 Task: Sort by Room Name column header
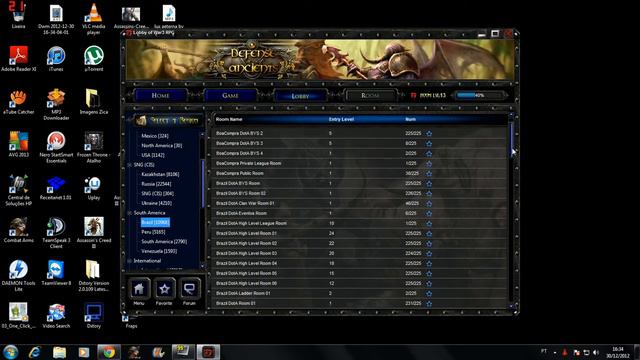point(229,119)
